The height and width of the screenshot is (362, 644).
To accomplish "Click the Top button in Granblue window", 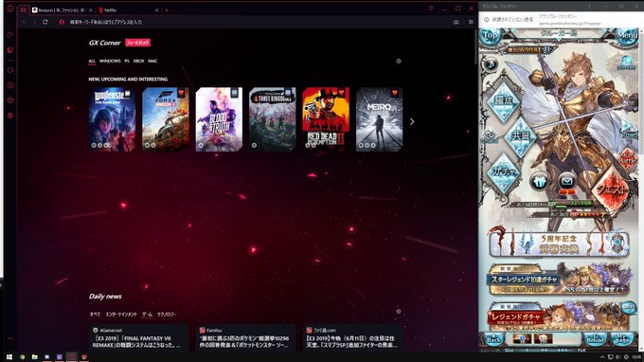I will (x=490, y=36).
